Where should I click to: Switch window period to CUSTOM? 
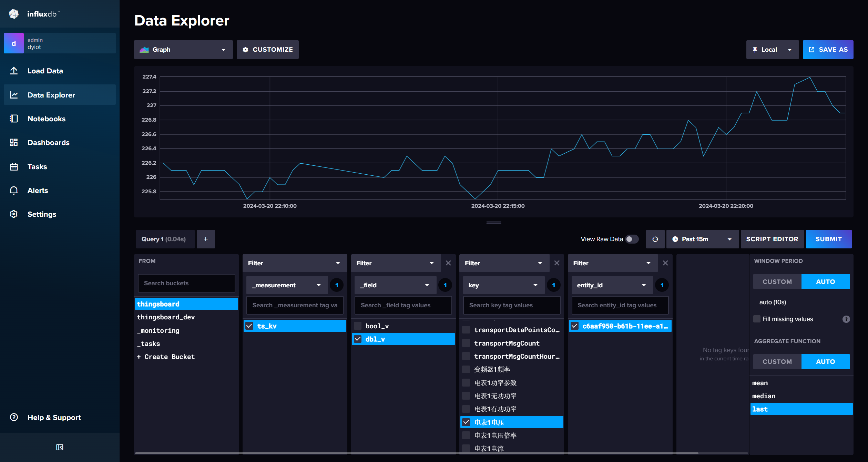(x=777, y=281)
